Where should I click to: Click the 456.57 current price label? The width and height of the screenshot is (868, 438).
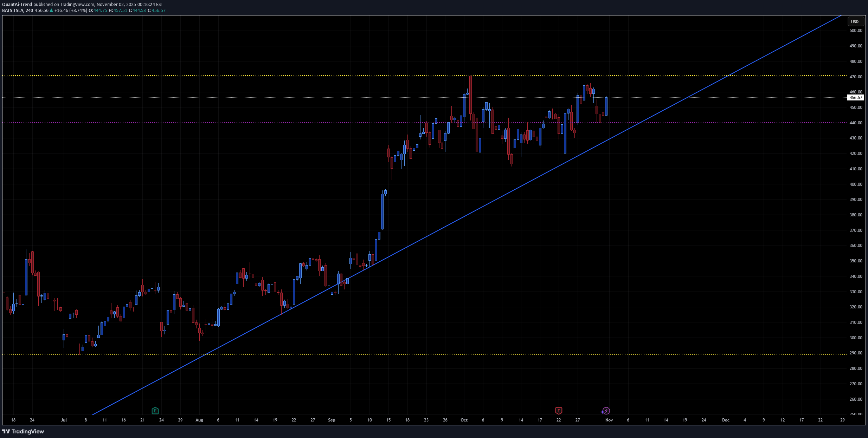click(x=855, y=98)
